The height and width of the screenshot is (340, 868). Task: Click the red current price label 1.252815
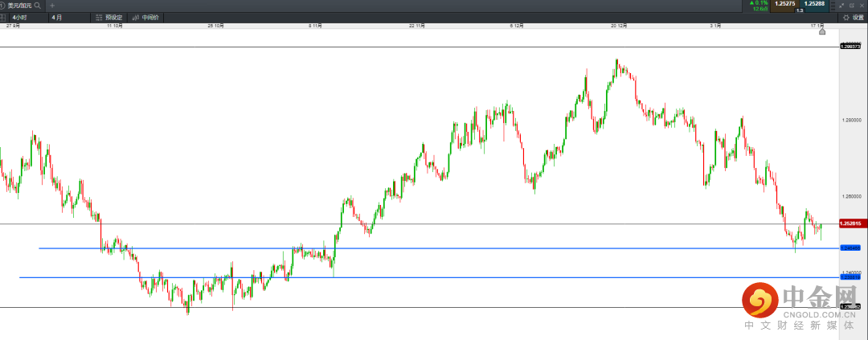850,223
